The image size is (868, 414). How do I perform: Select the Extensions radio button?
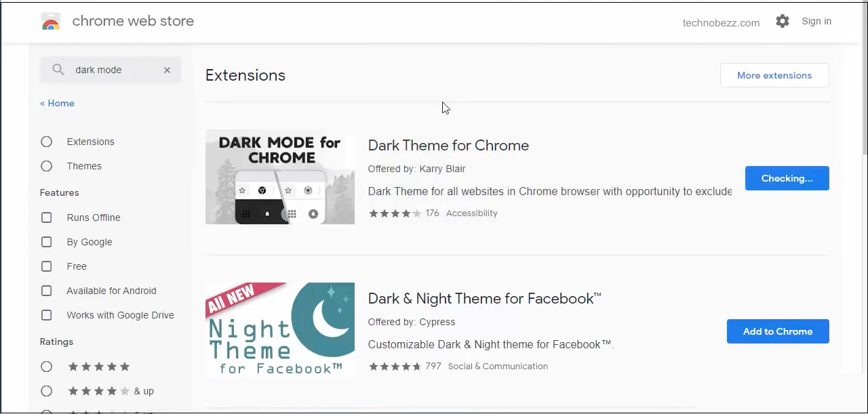coord(46,142)
